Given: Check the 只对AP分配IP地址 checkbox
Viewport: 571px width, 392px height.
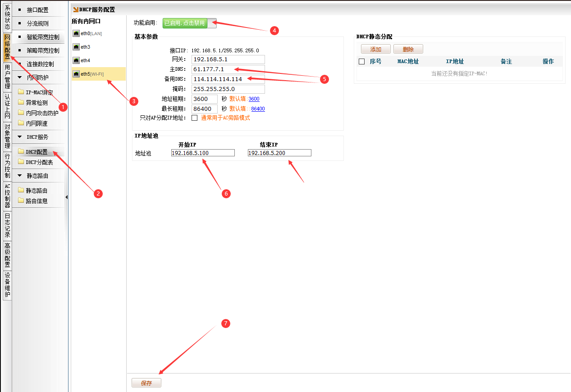Looking at the screenshot, I should pyautogui.click(x=195, y=118).
